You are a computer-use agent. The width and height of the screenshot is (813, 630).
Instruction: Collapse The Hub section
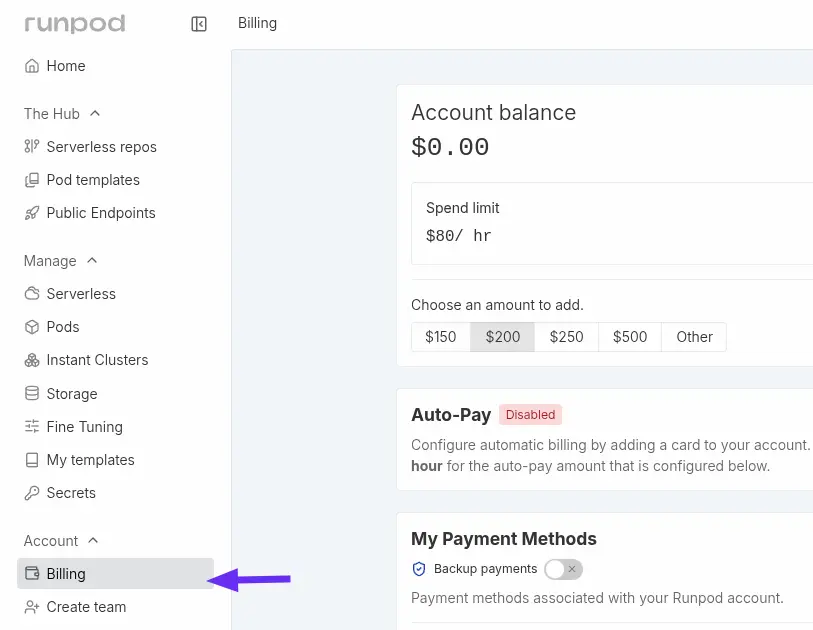click(95, 114)
